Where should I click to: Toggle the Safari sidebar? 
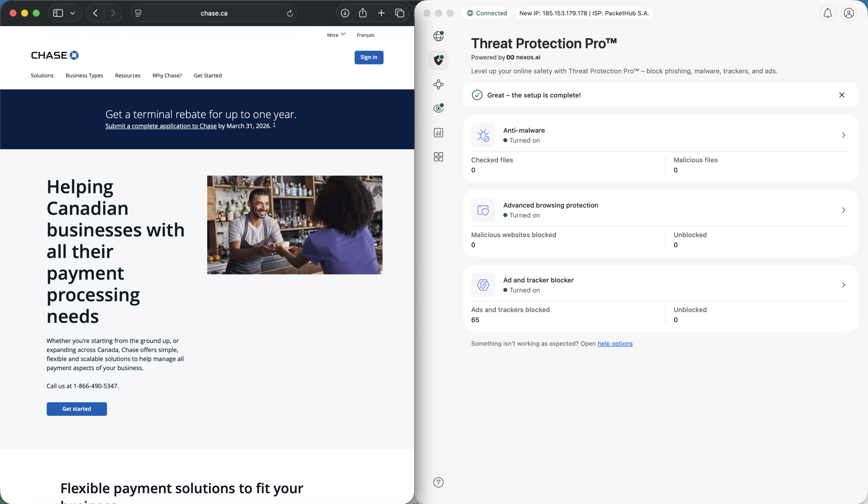[x=58, y=13]
